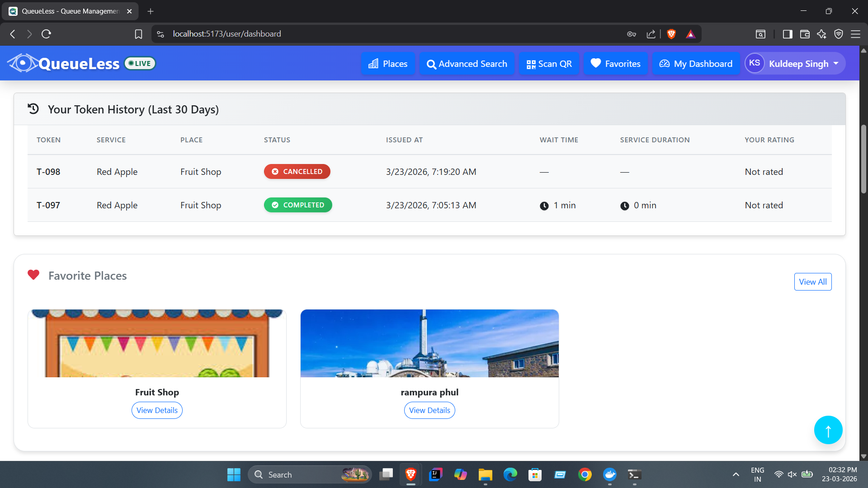This screenshot has height=488, width=868.
Task: Click the KS avatar circle
Action: [x=755, y=63]
